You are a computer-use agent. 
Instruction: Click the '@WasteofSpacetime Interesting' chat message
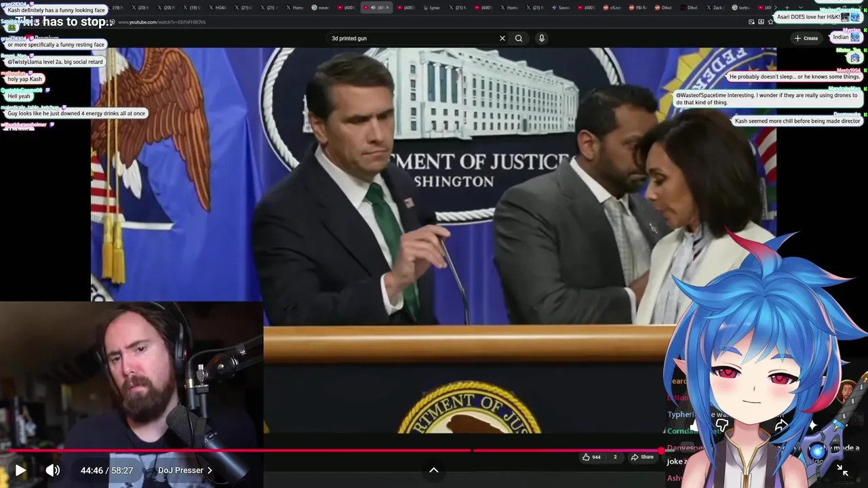click(767, 99)
